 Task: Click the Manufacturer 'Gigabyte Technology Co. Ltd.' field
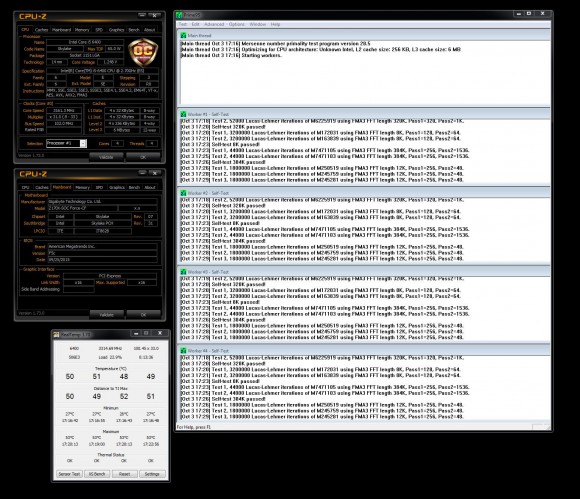coord(102,202)
